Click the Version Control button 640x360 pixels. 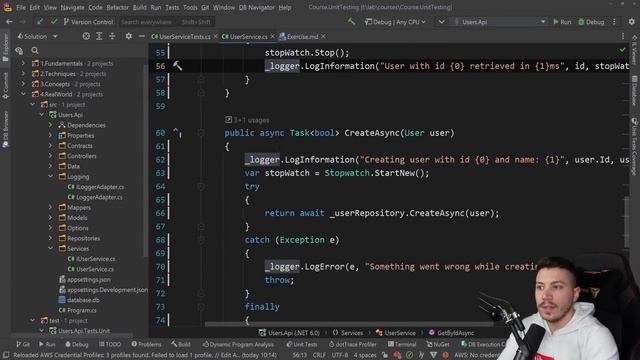pyautogui.click(x=88, y=22)
